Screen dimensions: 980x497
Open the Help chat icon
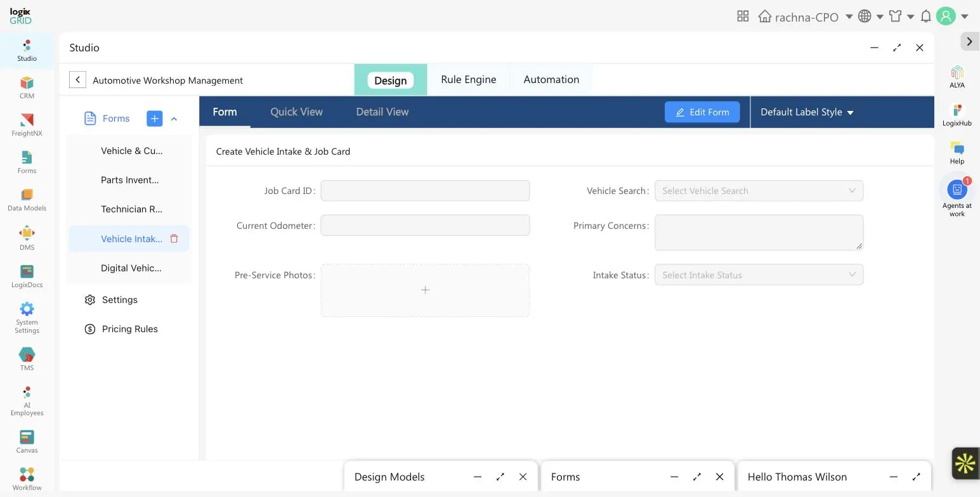tap(957, 153)
